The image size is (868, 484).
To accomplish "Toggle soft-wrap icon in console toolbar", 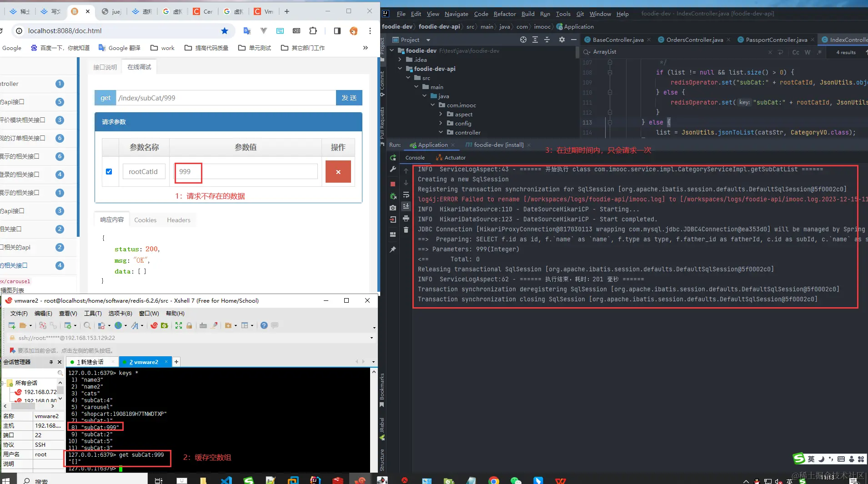I will (406, 195).
